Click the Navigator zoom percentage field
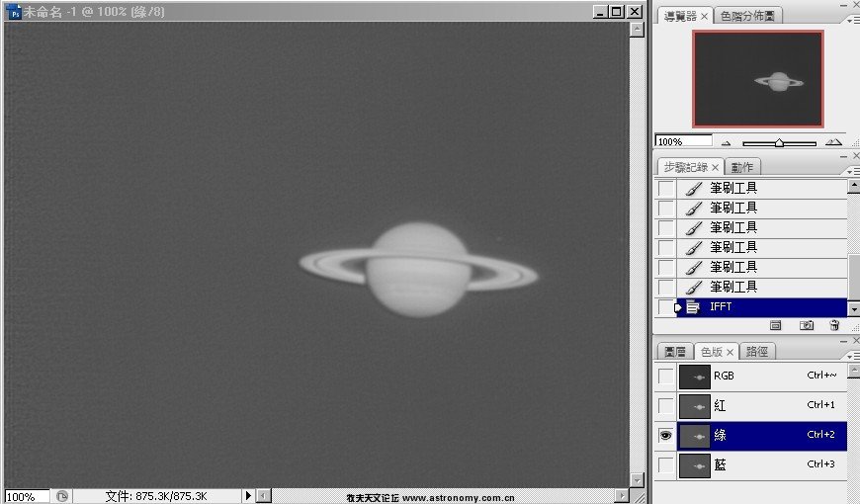 tap(683, 141)
